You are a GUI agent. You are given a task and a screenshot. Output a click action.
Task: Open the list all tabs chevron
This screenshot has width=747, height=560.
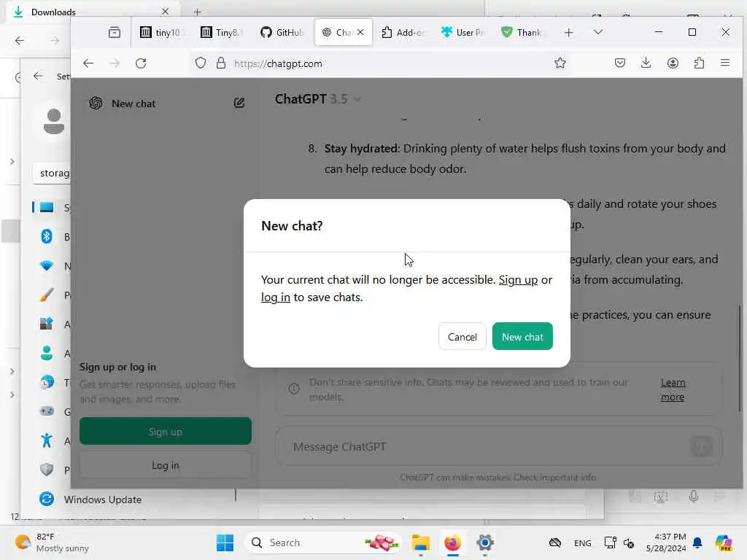pos(598,32)
